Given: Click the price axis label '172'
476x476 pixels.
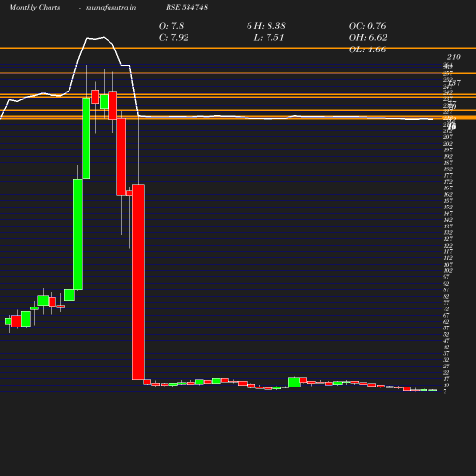Looking at the screenshot, I should (447, 182).
